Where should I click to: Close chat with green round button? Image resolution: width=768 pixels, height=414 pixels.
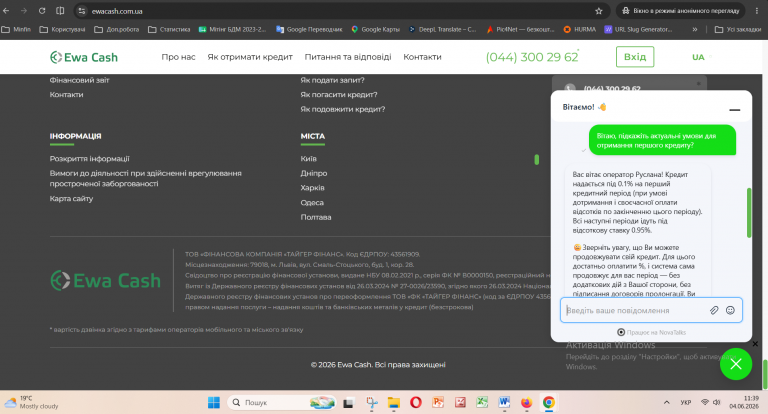click(736, 364)
